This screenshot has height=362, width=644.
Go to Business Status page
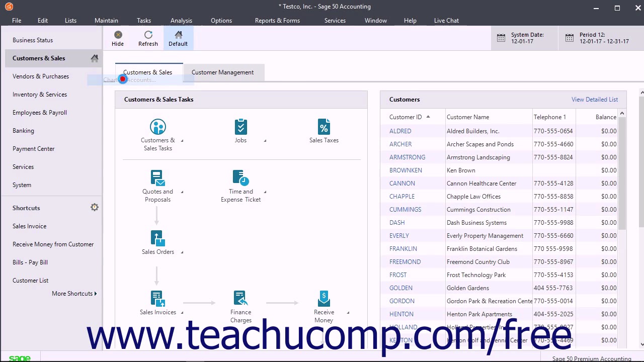[x=33, y=40]
